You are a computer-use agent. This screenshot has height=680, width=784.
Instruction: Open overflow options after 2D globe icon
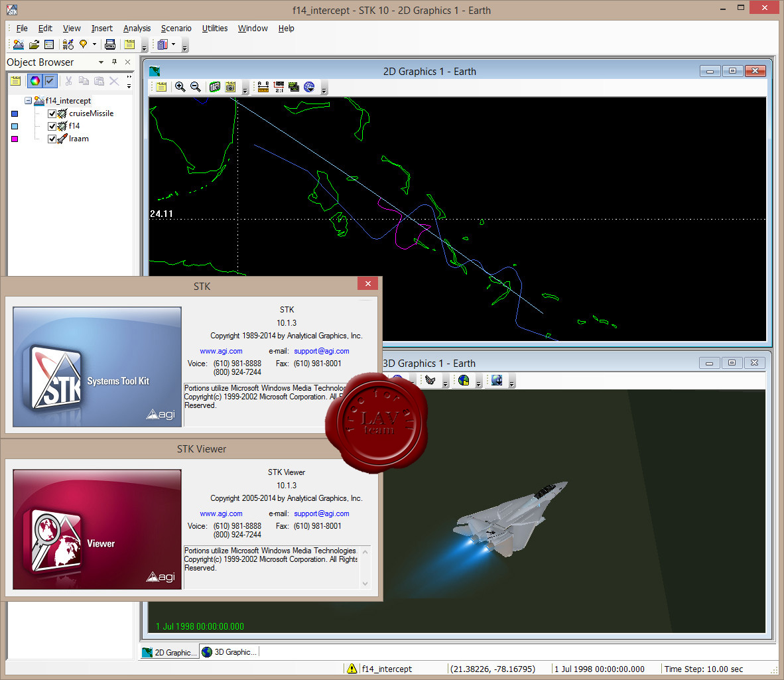(324, 89)
